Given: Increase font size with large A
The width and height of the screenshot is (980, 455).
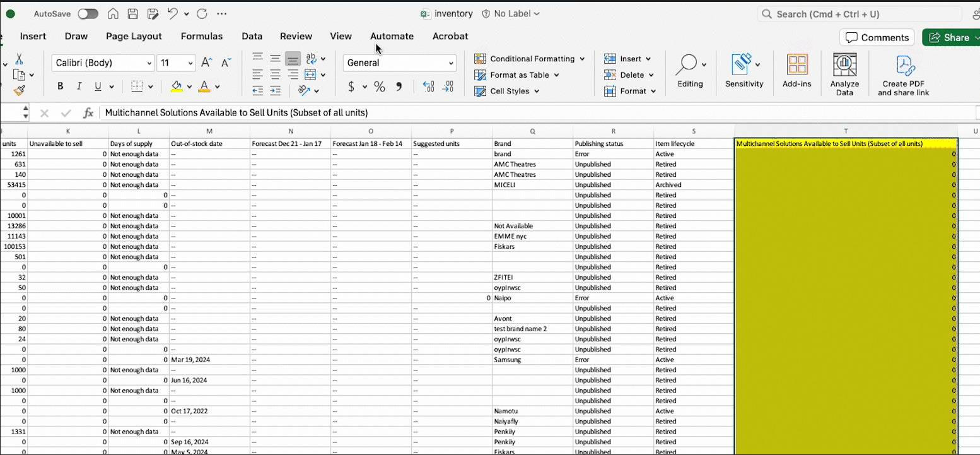Looking at the screenshot, I should (206, 62).
